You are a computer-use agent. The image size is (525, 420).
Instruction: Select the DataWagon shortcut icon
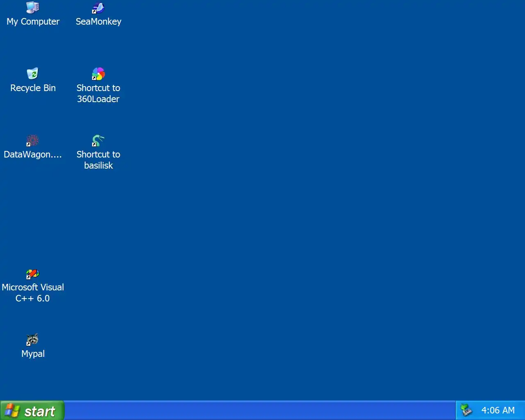click(33, 140)
